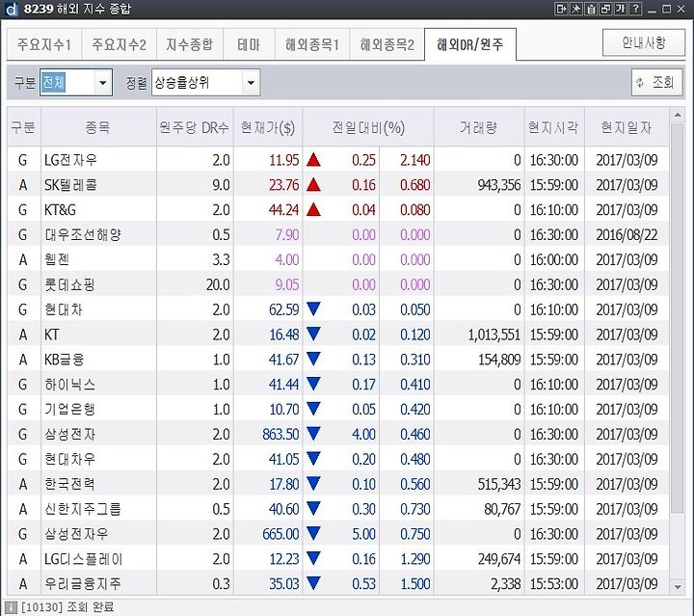Click the 종목 column header

[98, 127]
